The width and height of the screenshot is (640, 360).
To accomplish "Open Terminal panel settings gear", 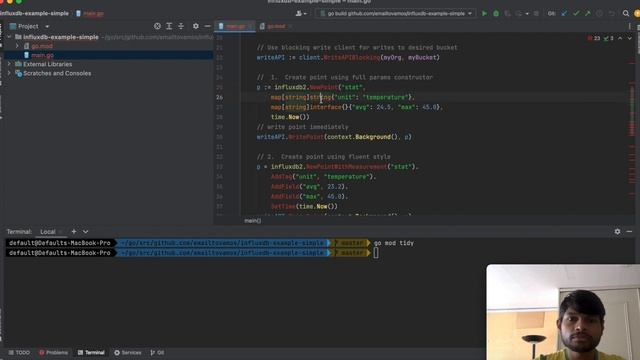I will click(617, 231).
